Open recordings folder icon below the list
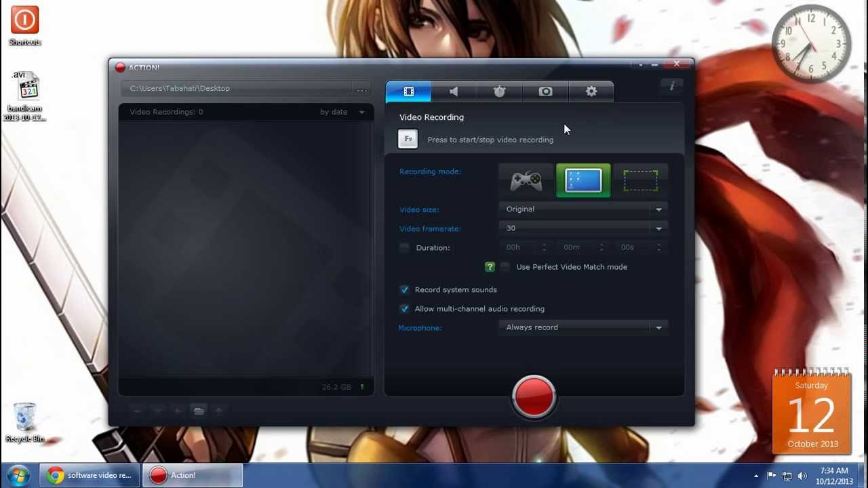Image resolution: width=868 pixels, height=488 pixels. 199,411
